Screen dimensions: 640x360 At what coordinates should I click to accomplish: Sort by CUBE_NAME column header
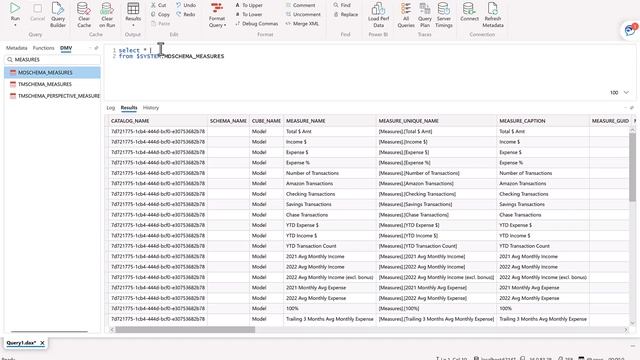266,121
